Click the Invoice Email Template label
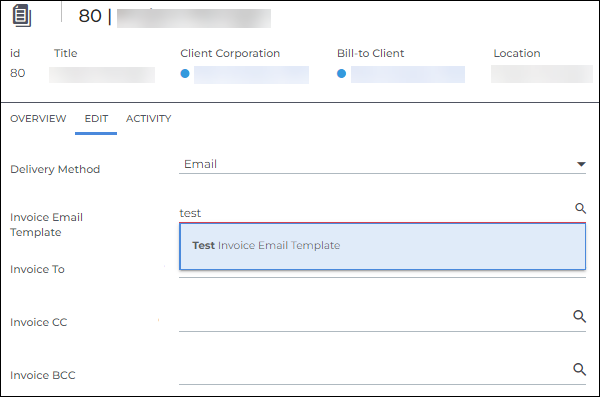600x397 pixels. 46,225
